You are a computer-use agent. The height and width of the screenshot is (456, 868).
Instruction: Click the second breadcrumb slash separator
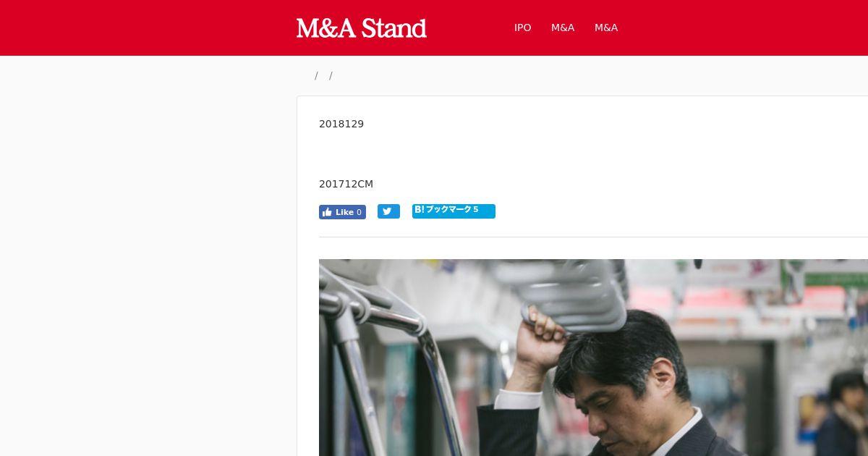[x=331, y=76]
